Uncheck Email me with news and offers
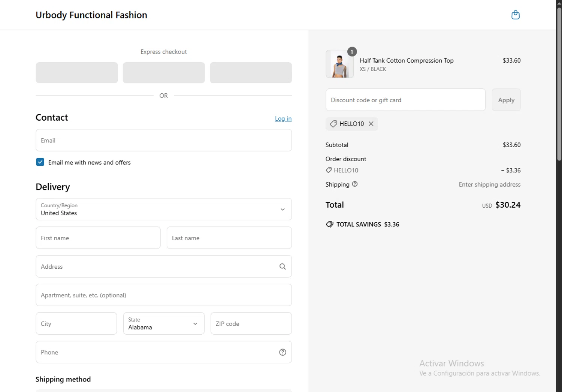This screenshot has height=392, width=562. pyautogui.click(x=40, y=162)
